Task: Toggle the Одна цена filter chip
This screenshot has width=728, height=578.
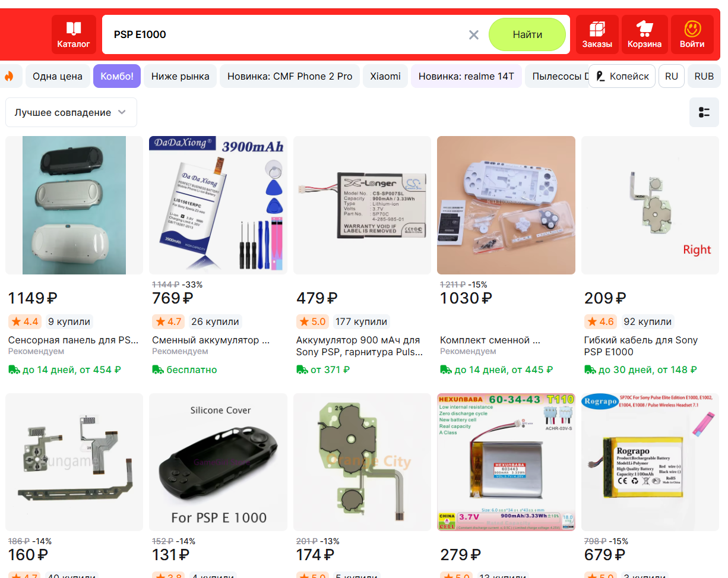Action: point(58,76)
